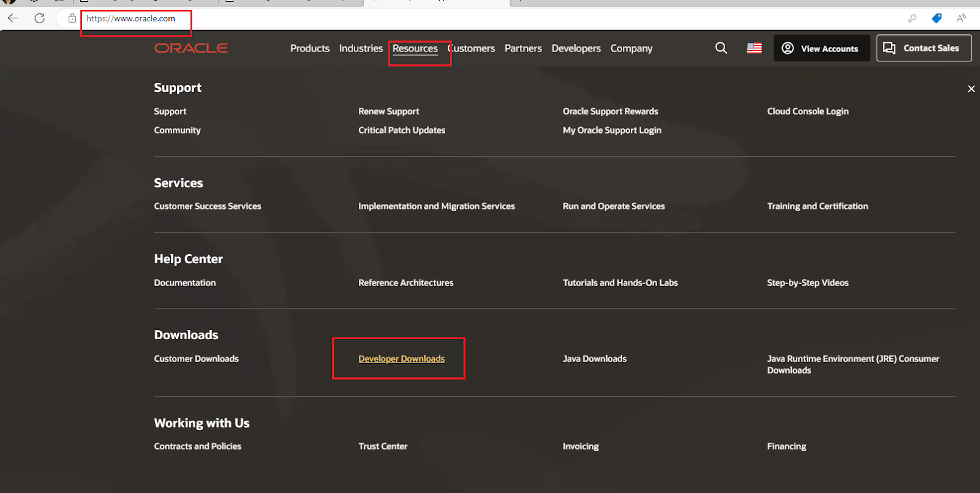The height and width of the screenshot is (493, 980).
Task: Click the Downloads section heading
Action: click(186, 335)
